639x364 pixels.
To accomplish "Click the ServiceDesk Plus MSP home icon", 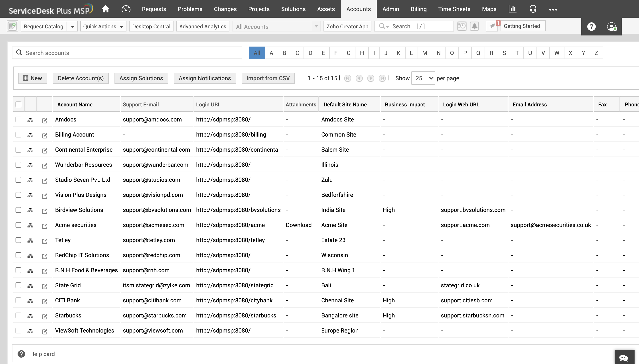I will pos(105,9).
